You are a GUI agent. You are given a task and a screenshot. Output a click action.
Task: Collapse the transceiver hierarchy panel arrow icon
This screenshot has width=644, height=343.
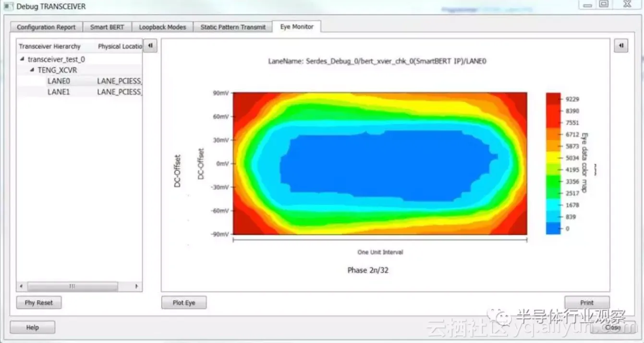tap(150, 46)
